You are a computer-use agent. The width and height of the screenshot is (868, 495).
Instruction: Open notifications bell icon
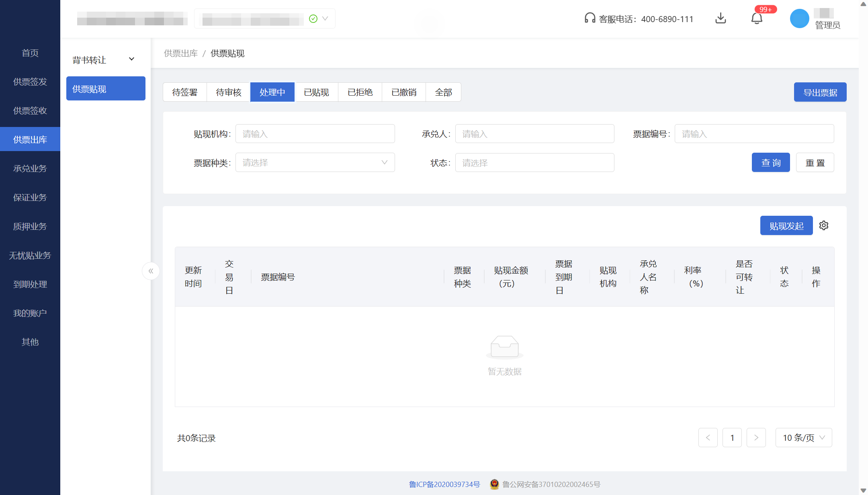tap(757, 18)
